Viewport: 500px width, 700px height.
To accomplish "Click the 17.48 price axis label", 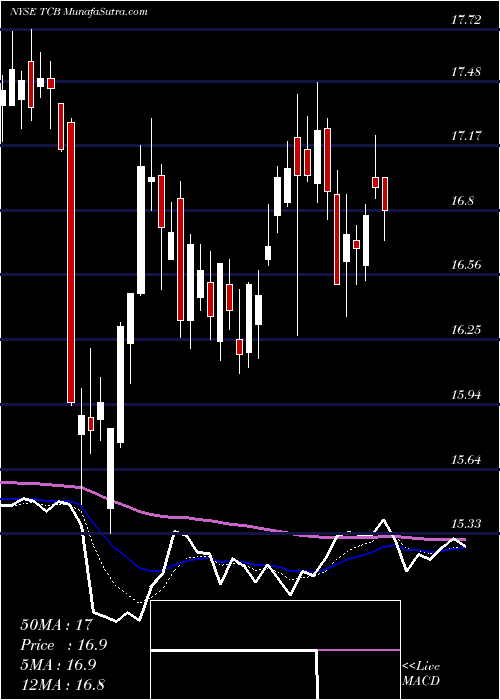I will pyautogui.click(x=466, y=71).
